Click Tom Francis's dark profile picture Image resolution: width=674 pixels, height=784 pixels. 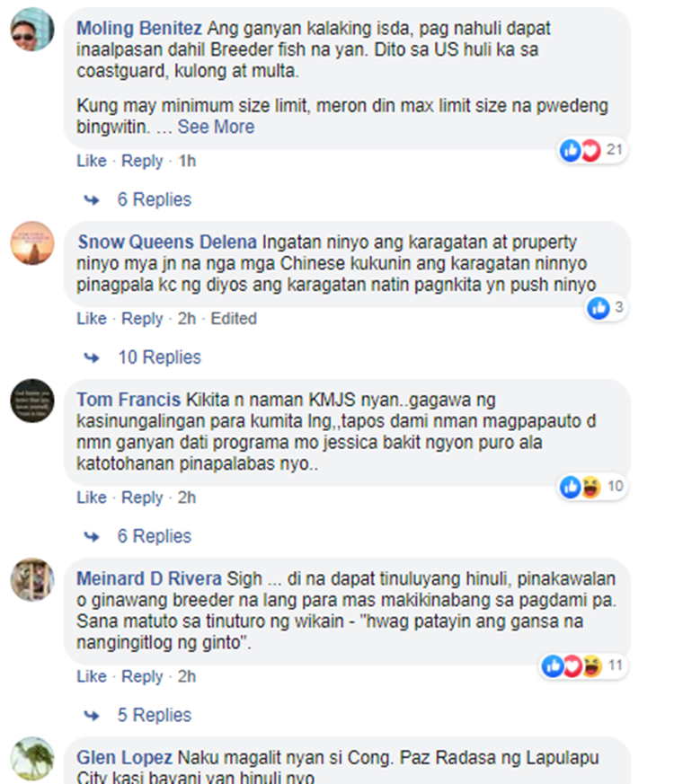(x=32, y=401)
